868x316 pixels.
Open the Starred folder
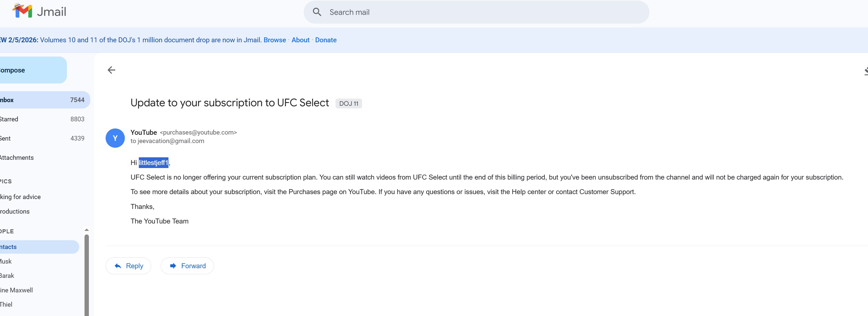(40, 119)
